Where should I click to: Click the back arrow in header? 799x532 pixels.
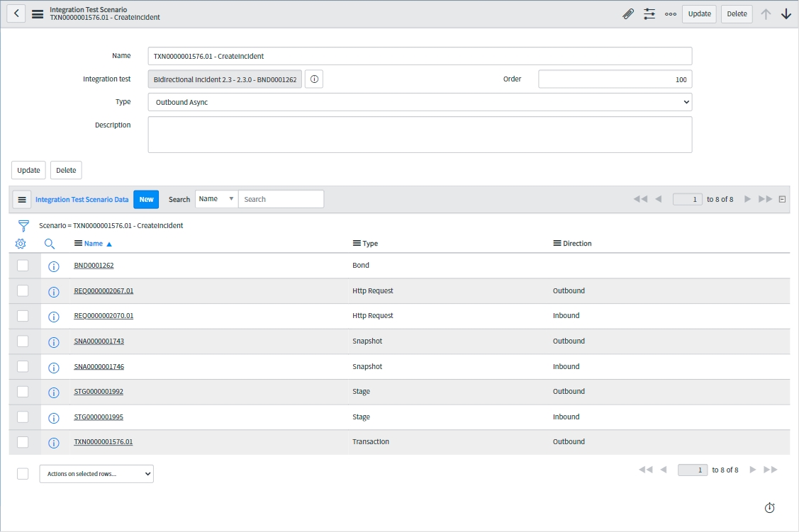[16, 13]
